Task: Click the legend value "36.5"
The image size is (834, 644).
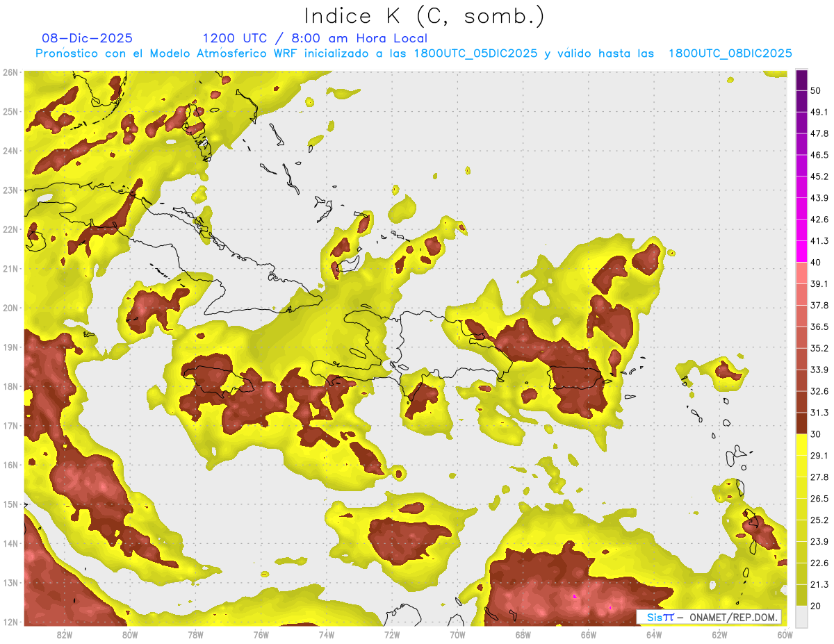Action: 819,327
